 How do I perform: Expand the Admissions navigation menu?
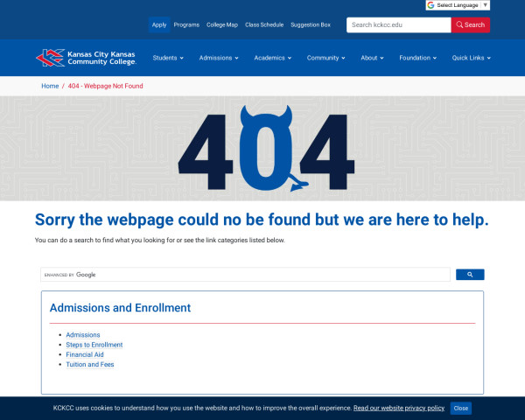click(219, 58)
